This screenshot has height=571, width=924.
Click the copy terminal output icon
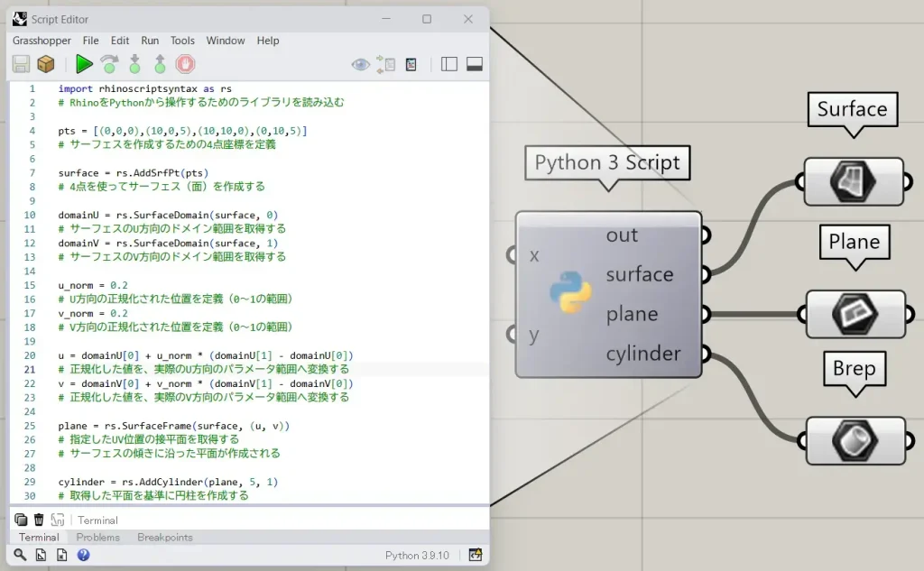21,520
